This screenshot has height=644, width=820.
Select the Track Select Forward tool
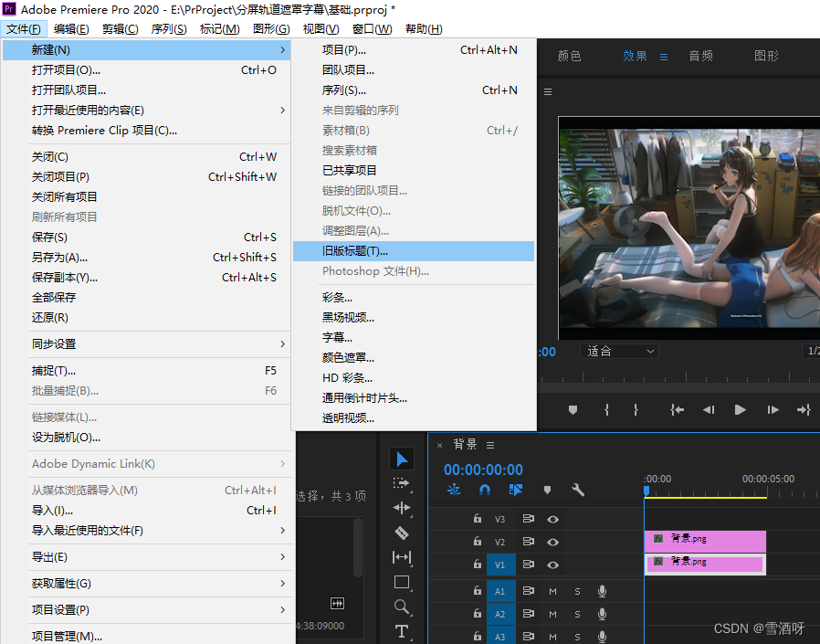pos(402,483)
